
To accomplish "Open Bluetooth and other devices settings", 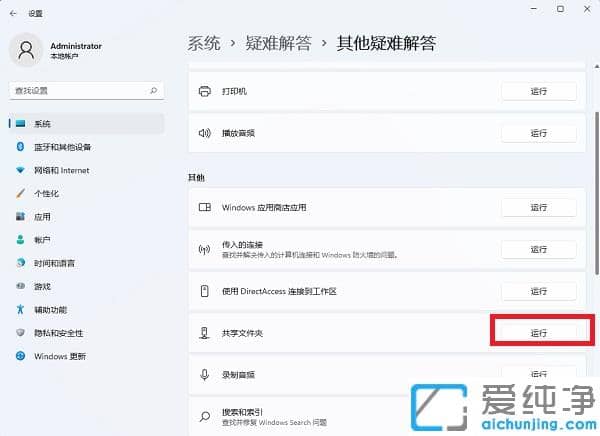I will point(76,147).
